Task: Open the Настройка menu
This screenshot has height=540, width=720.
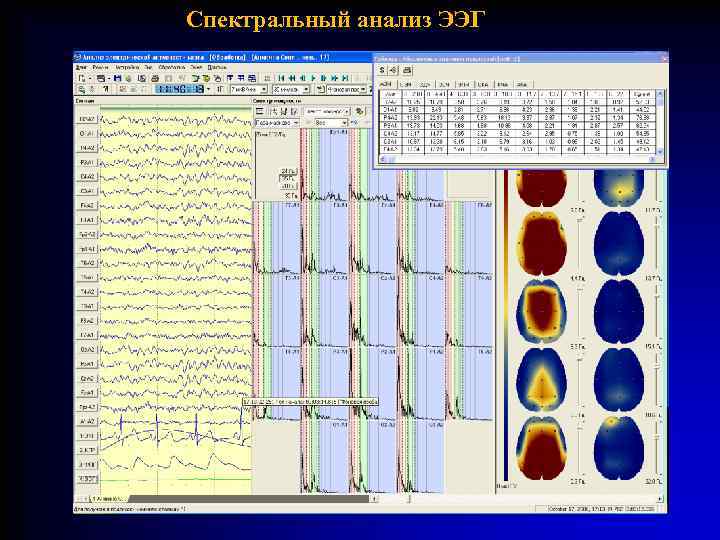Action: tap(127, 68)
